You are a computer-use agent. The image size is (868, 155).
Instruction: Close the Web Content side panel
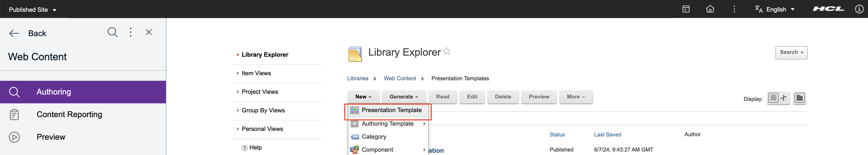coord(149,32)
